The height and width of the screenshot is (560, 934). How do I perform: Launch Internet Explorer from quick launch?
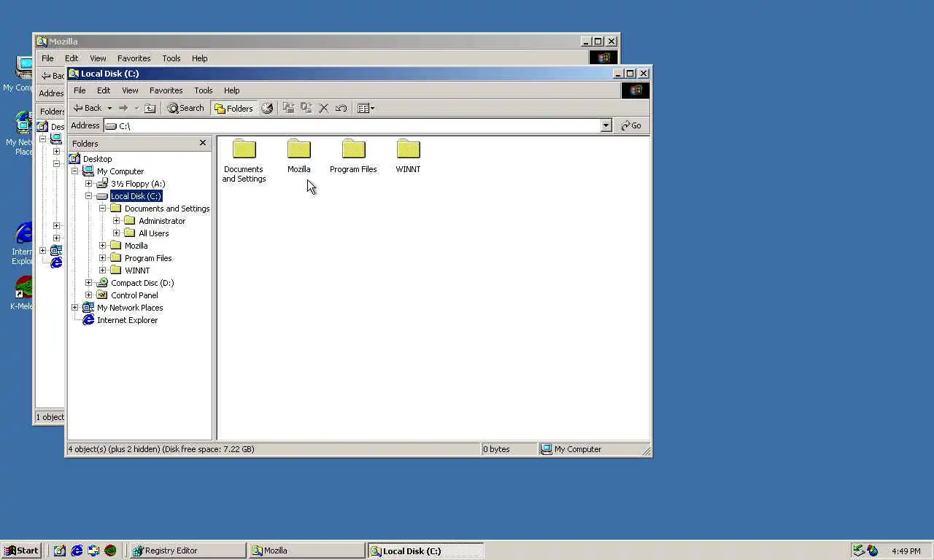pos(77,551)
